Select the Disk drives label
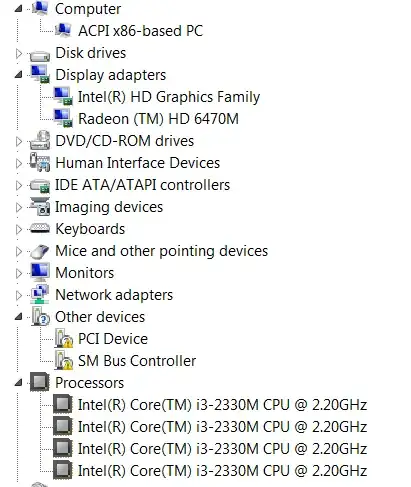 pyautogui.click(x=91, y=53)
